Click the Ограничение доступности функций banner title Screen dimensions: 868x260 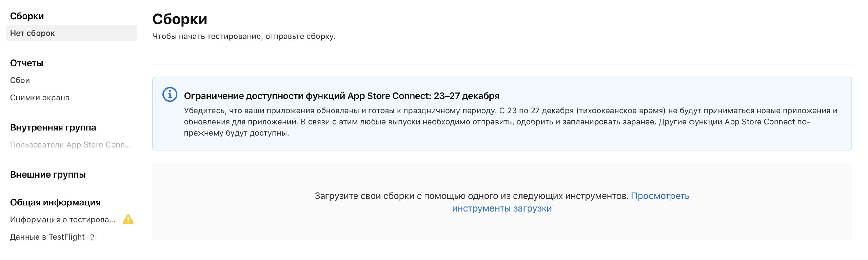(341, 96)
